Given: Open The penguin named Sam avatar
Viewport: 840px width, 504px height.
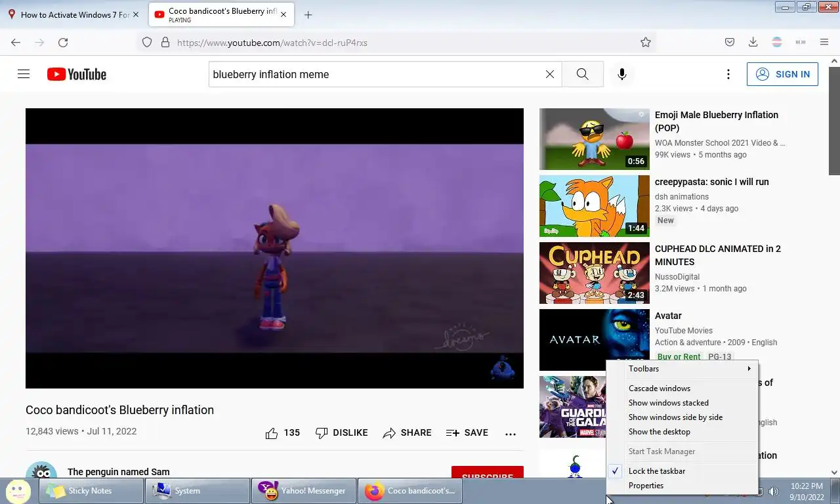Looking at the screenshot, I should pyautogui.click(x=41, y=470).
